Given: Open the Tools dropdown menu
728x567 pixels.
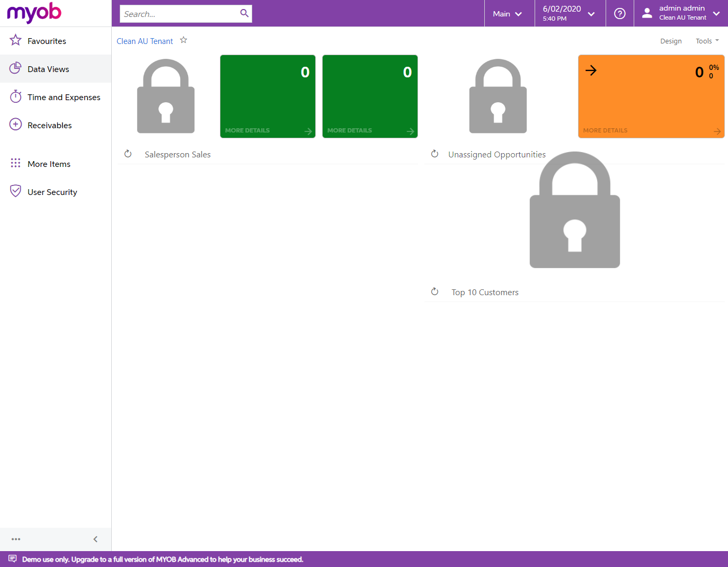Looking at the screenshot, I should [x=707, y=41].
